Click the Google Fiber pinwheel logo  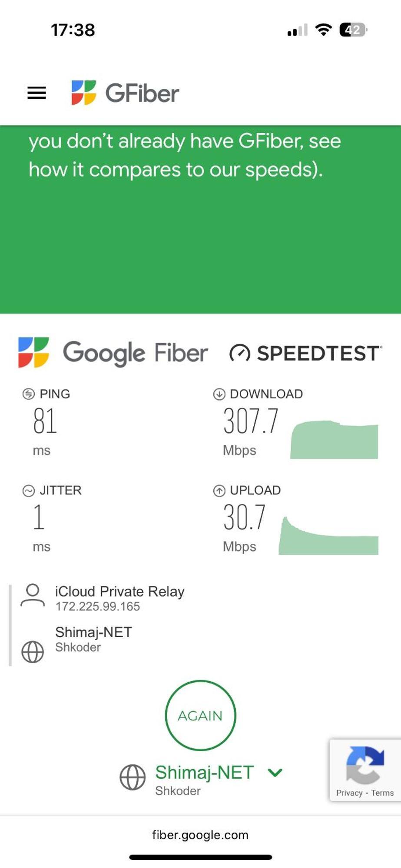coord(33,352)
